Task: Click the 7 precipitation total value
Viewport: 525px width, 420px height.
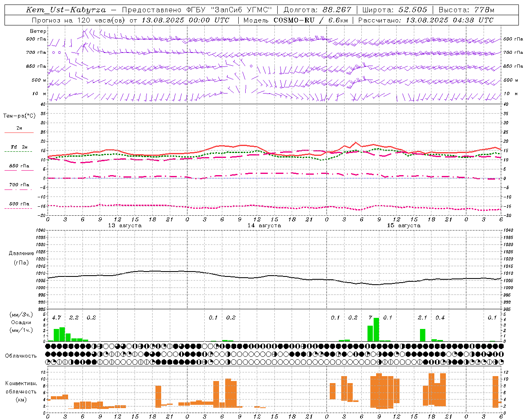Action: pyautogui.click(x=370, y=317)
